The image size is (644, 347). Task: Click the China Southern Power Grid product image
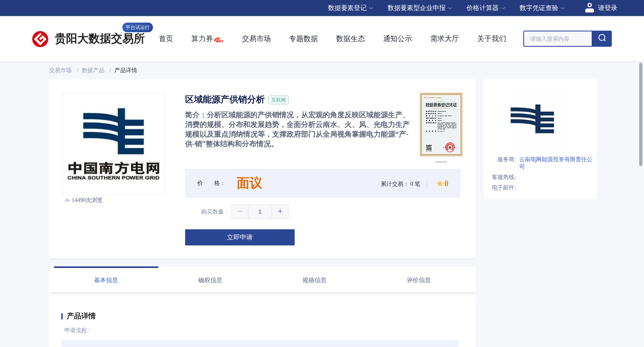point(114,144)
